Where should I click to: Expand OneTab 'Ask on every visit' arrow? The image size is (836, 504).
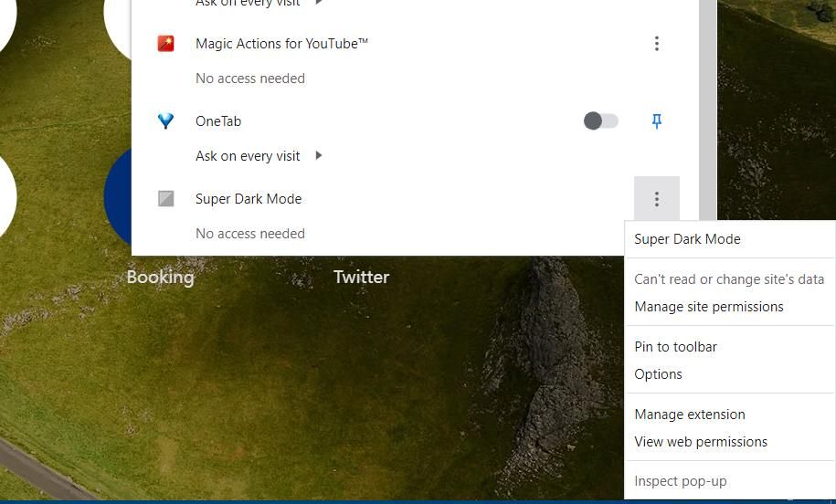click(319, 155)
